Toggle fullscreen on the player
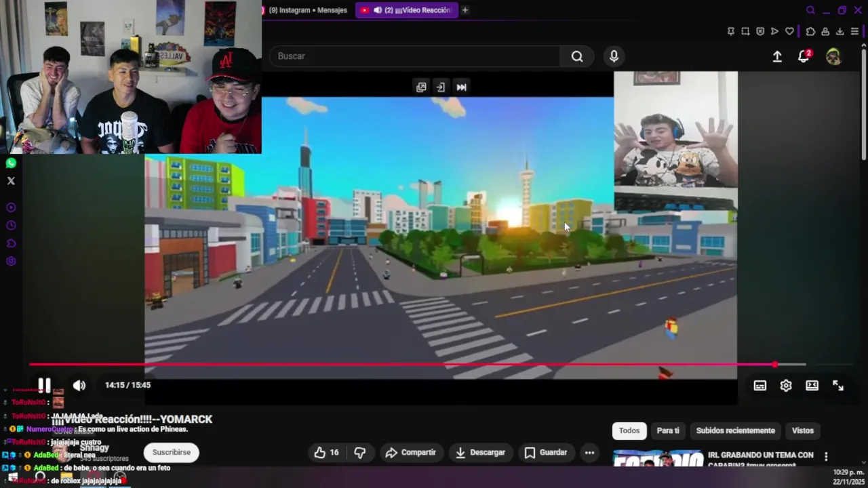 pos(838,386)
